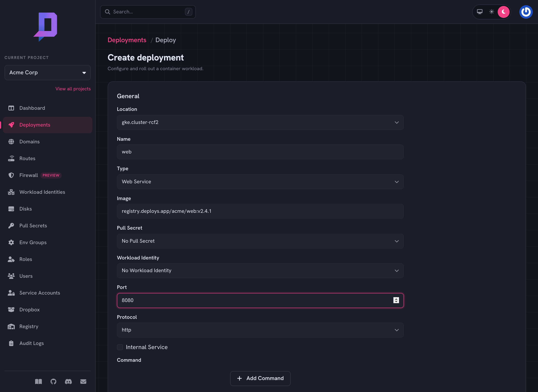Click the Port input showing 8080
Image resolution: width=538 pixels, height=392 pixels.
point(260,300)
